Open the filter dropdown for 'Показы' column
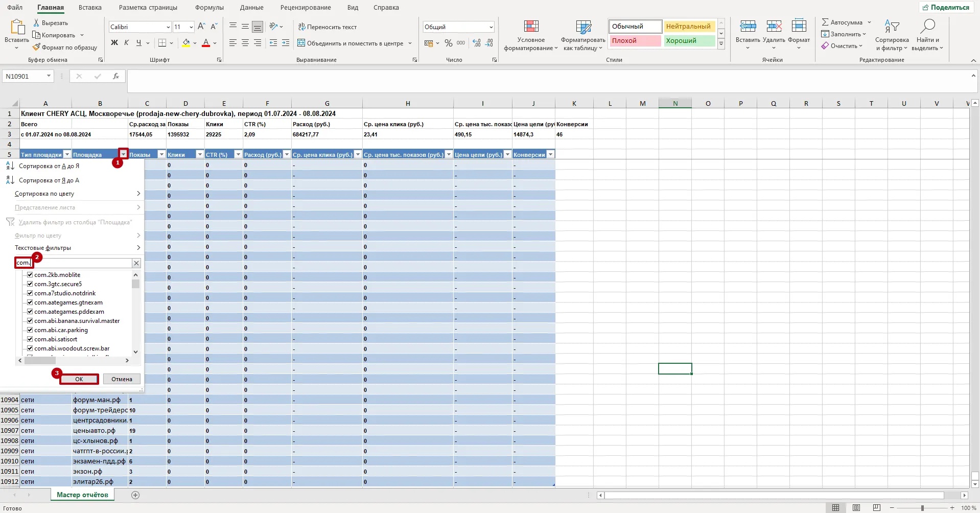The image size is (980, 513). click(161, 154)
